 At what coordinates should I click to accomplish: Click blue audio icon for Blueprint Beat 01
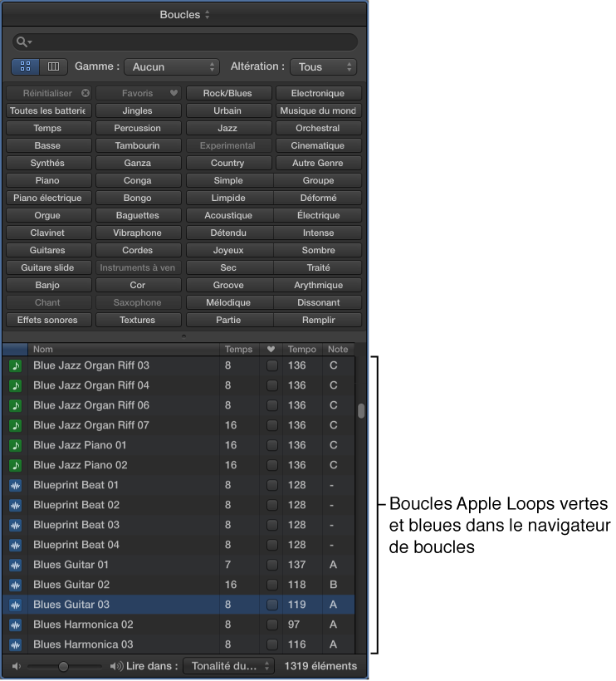tap(16, 486)
